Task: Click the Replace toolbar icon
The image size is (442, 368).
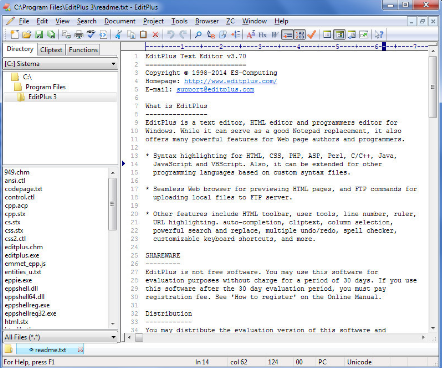Action: pos(211,34)
